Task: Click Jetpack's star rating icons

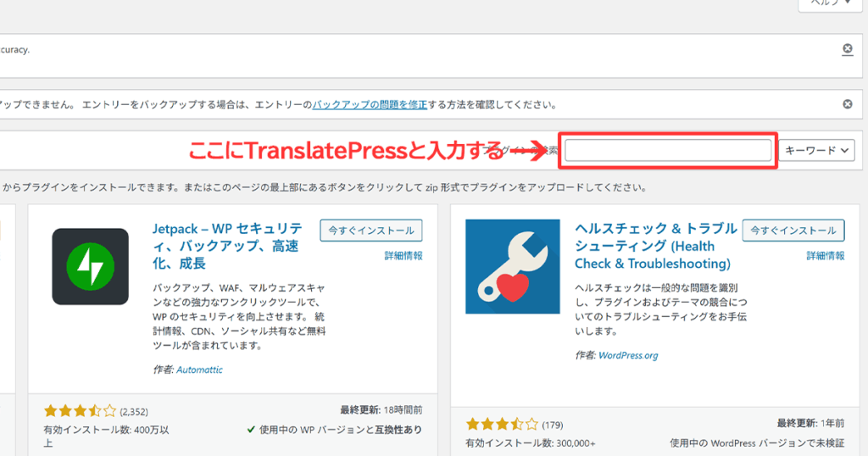Action: pyautogui.click(x=80, y=411)
